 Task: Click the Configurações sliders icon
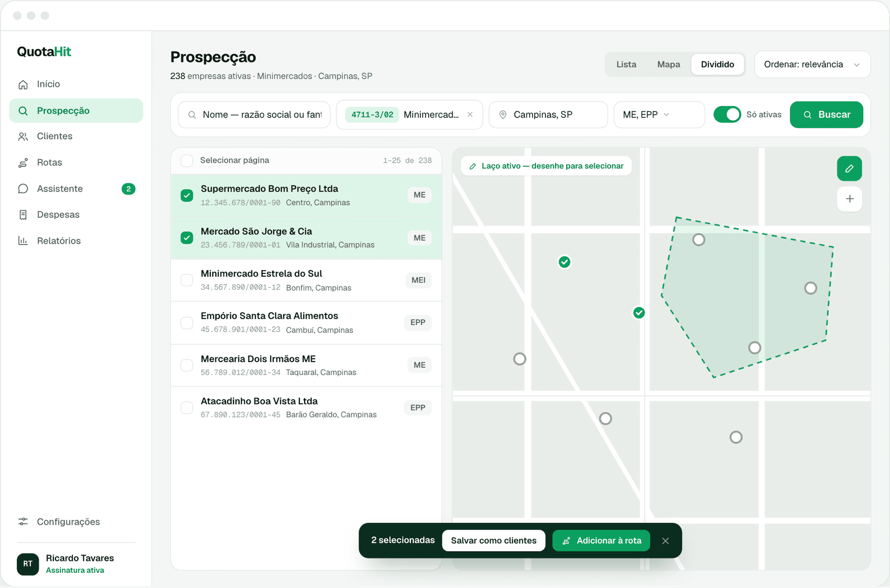click(23, 522)
